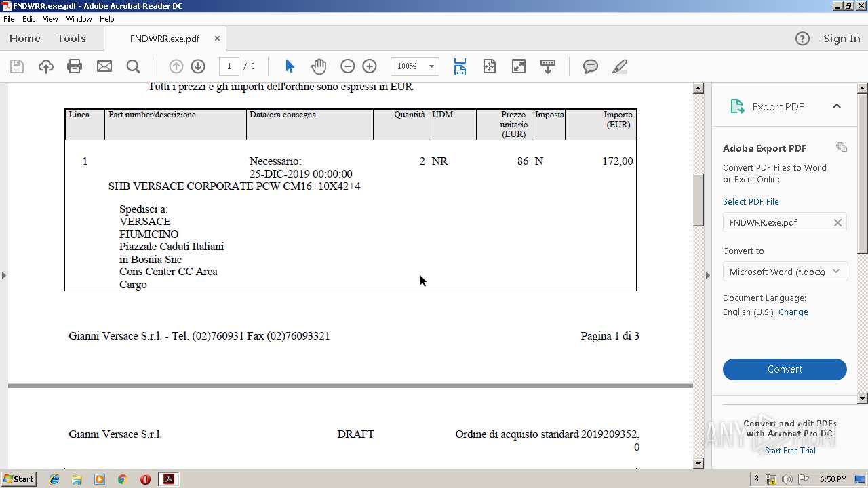Switch to the Tools tab

71,39
